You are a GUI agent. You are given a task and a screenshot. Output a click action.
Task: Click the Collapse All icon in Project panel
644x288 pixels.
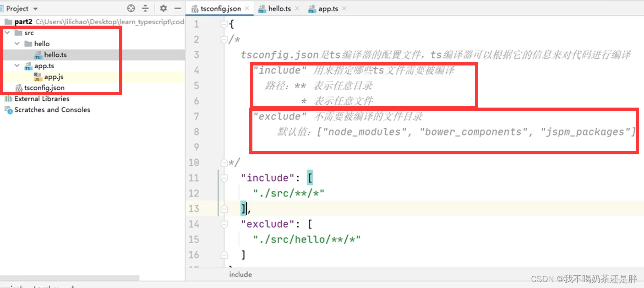pos(146,8)
